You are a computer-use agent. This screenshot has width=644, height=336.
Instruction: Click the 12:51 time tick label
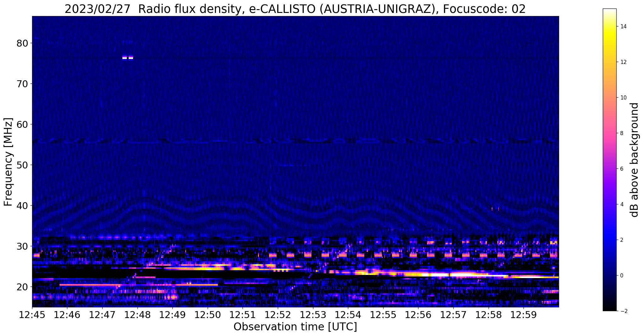pos(243,315)
